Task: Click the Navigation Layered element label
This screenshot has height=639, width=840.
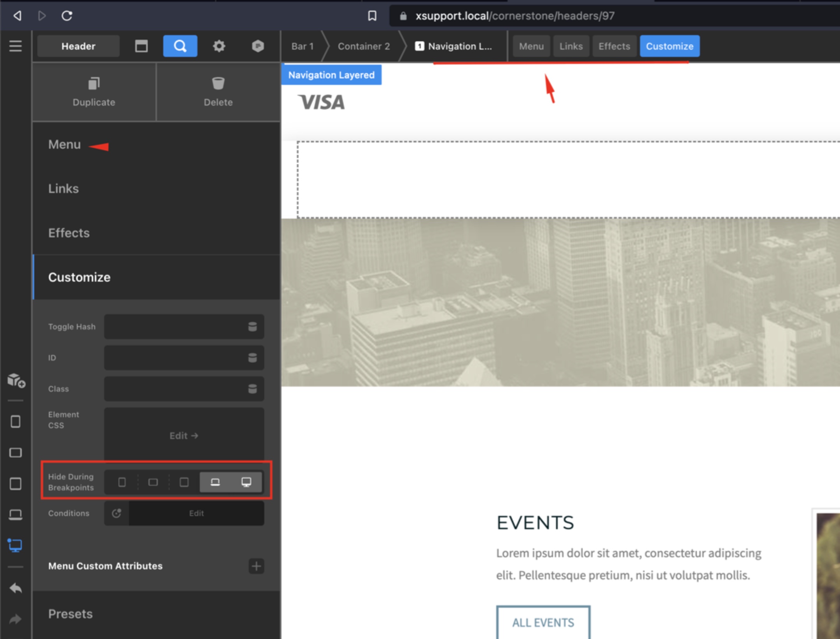Action: 331,75
